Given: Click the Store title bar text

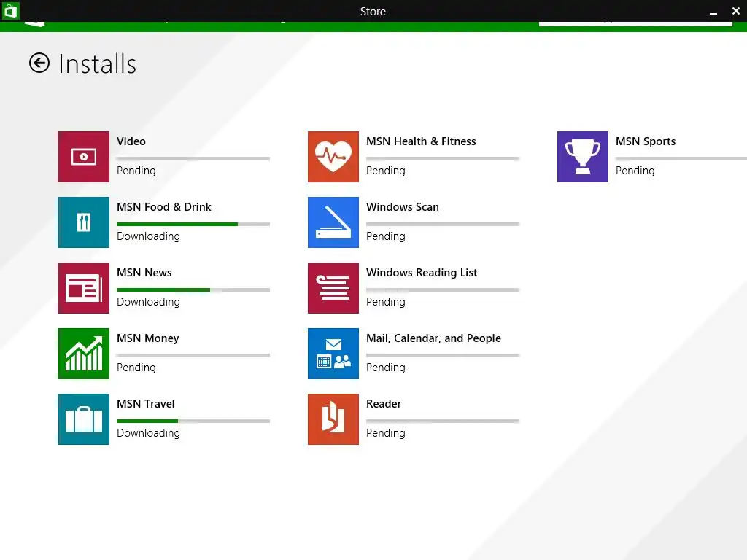Looking at the screenshot, I should 373,12.
